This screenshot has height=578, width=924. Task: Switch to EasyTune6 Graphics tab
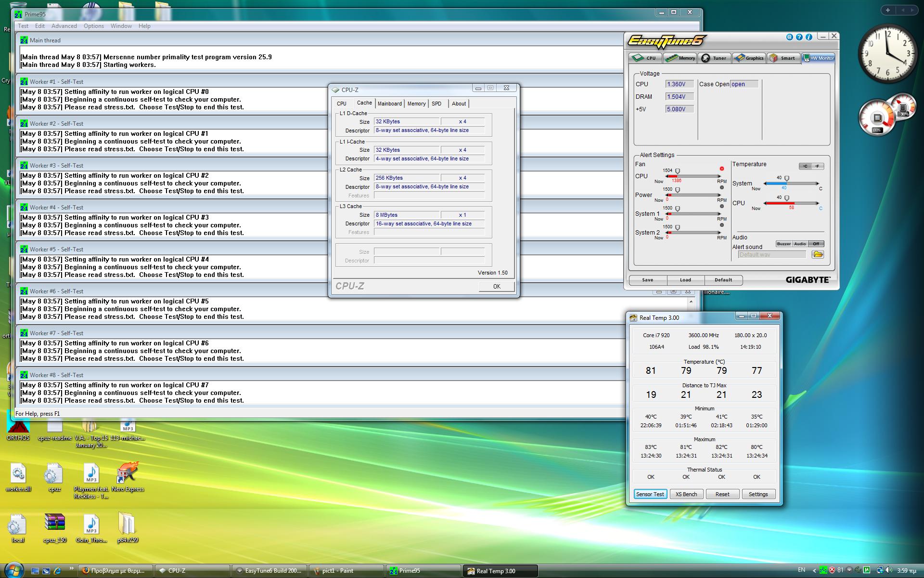(749, 58)
